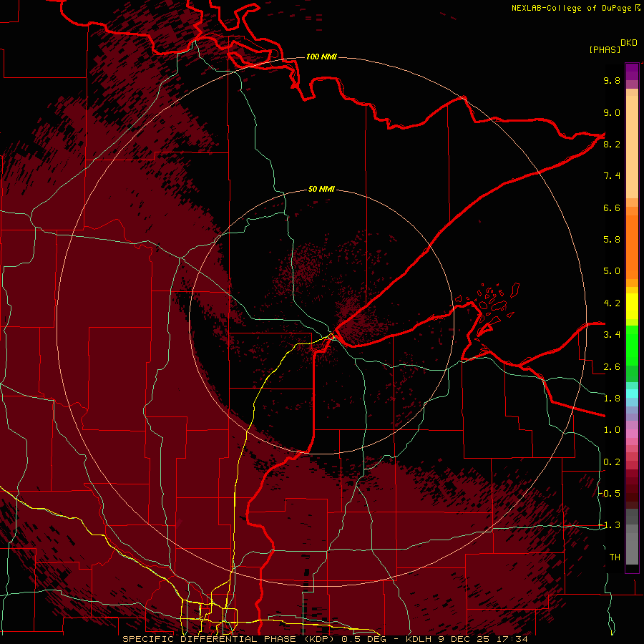The width and height of the screenshot is (644, 644).
Task: Click the "17:34" timestamp text
Action: (514, 639)
